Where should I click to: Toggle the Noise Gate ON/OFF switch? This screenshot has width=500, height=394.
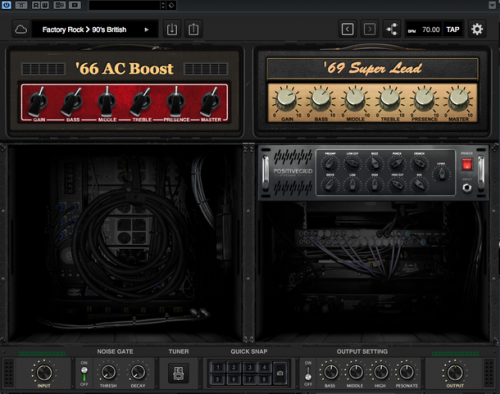[x=84, y=373]
